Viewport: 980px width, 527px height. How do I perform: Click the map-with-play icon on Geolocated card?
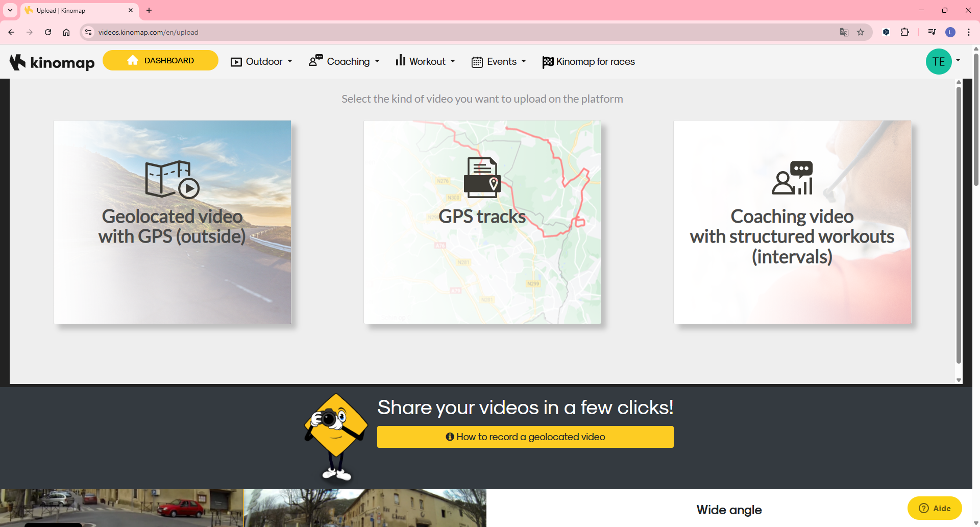(172, 179)
